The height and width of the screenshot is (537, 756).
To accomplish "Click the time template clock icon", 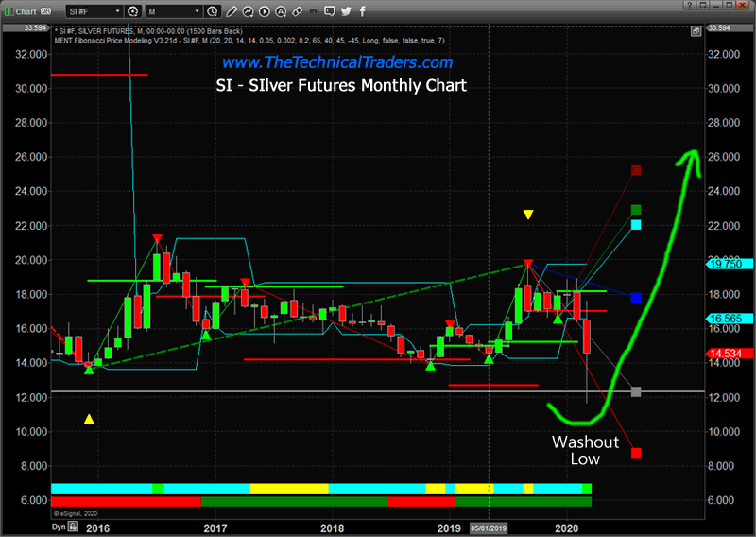I will (212, 11).
